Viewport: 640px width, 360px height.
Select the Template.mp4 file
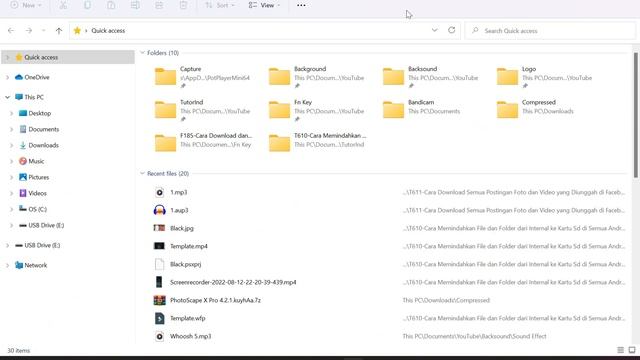388,246
